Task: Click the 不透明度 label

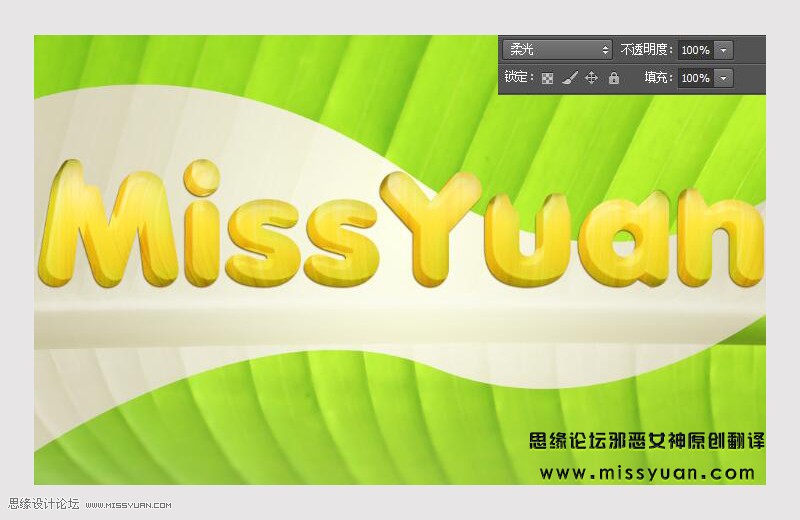Action: click(646, 49)
